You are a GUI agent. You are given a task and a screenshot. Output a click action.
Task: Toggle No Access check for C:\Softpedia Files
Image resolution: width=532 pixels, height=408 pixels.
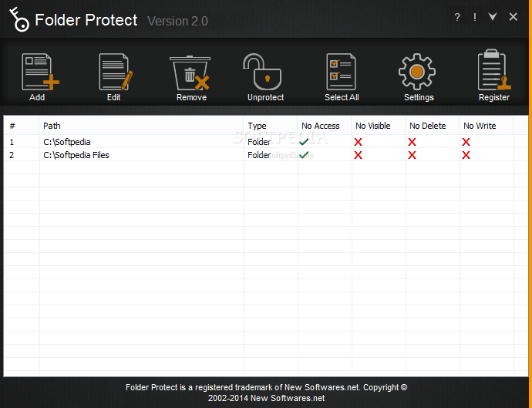304,155
